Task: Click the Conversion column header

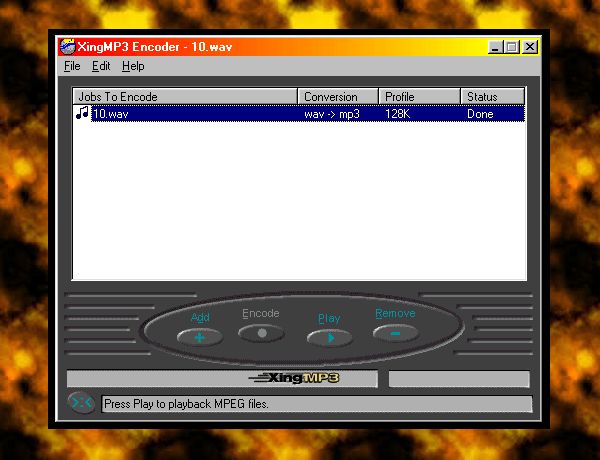Action: 338,97
